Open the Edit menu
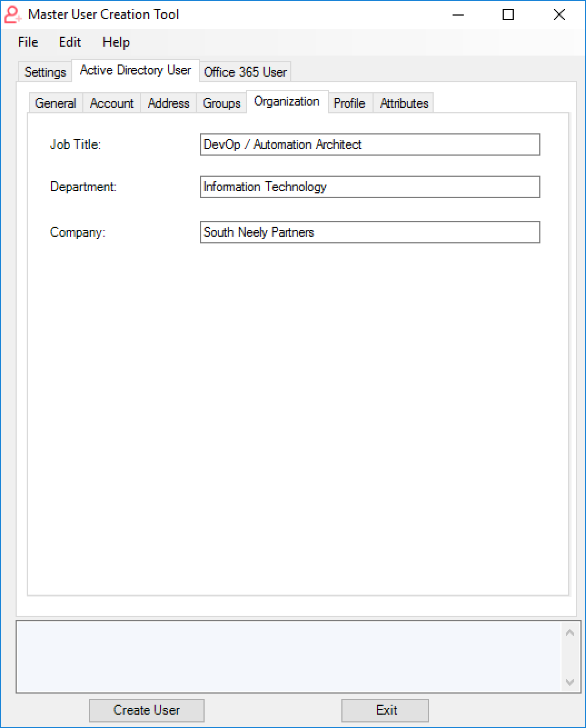The width and height of the screenshot is (586, 728). (x=70, y=42)
